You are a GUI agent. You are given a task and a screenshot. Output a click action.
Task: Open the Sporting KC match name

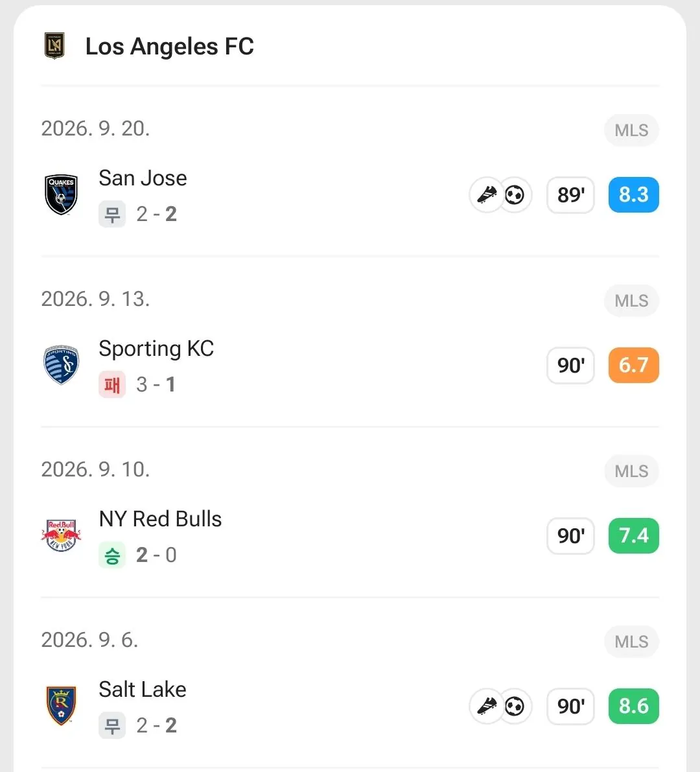point(156,349)
